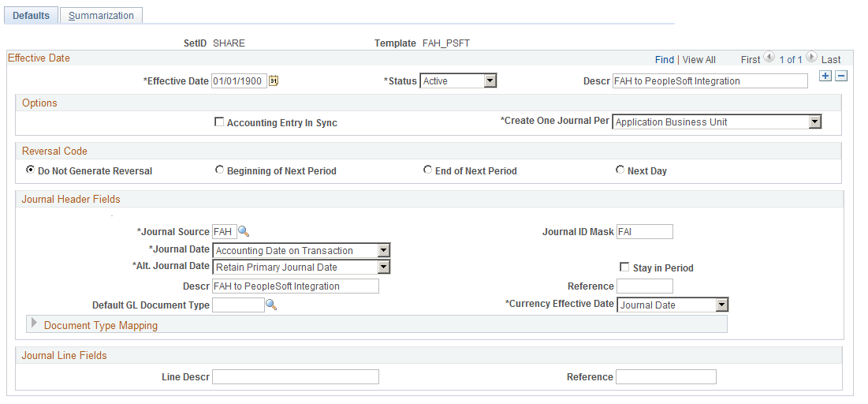Viewport: 868px width, 404px height.
Task: Click the '1 of 1' row counter
Action: click(791, 59)
